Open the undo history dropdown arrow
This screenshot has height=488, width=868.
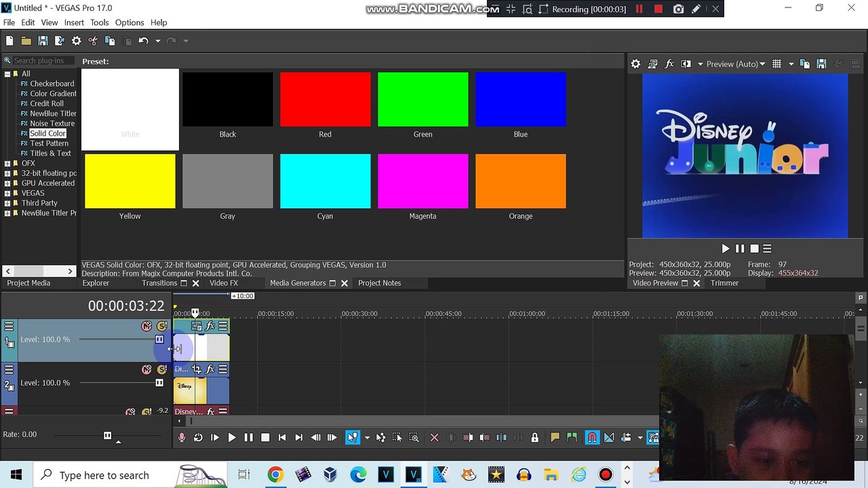tap(157, 41)
